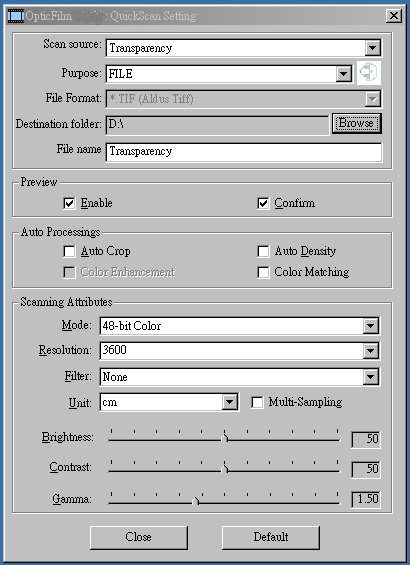Click the Close button at bottom

tap(138, 537)
